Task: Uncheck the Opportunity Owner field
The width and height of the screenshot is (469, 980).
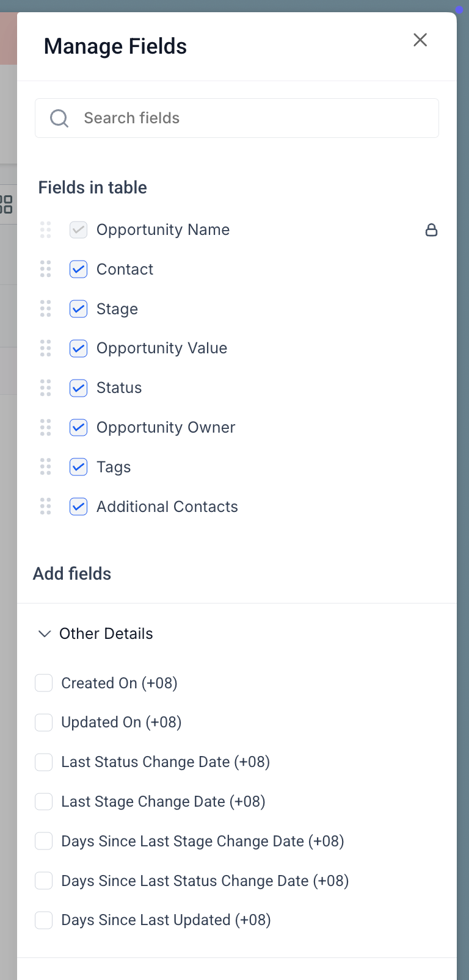Action: point(78,427)
